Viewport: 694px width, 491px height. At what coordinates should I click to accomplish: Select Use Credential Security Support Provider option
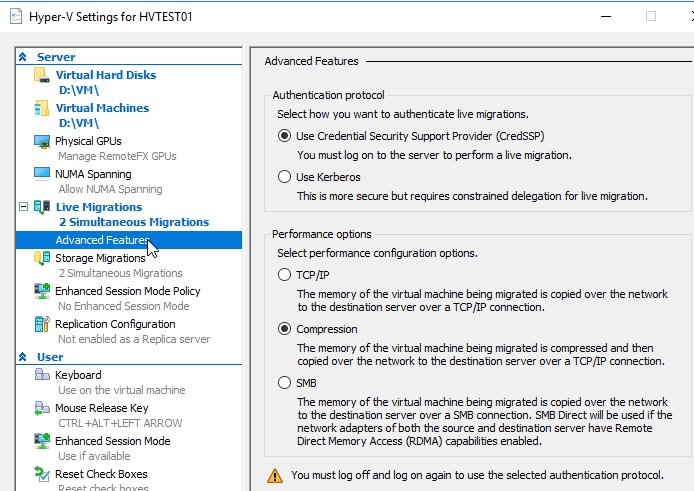tap(284, 136)
